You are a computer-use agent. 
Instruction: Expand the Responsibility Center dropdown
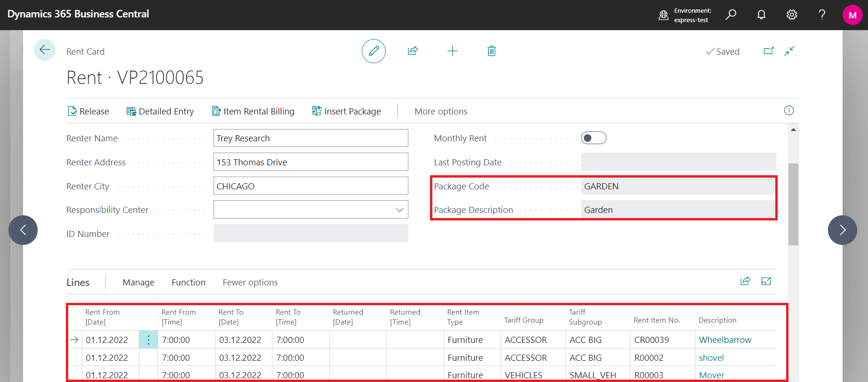pos(399,210)
